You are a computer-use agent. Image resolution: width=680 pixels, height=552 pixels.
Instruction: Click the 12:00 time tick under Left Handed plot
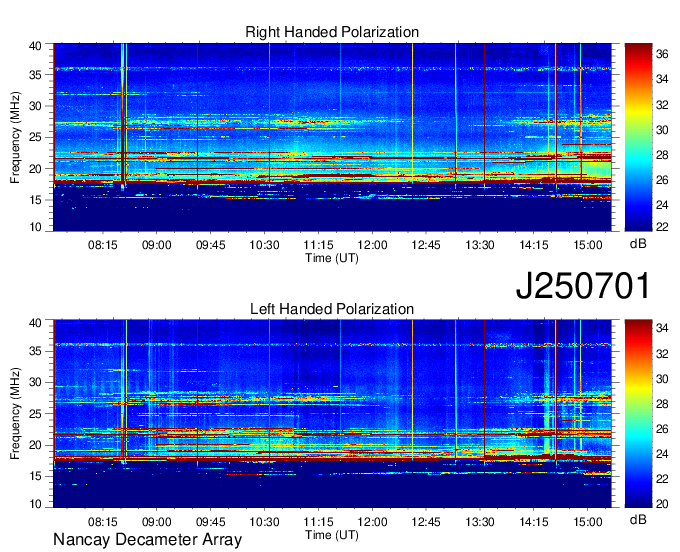pyautogui.click(x=372, y=522)
